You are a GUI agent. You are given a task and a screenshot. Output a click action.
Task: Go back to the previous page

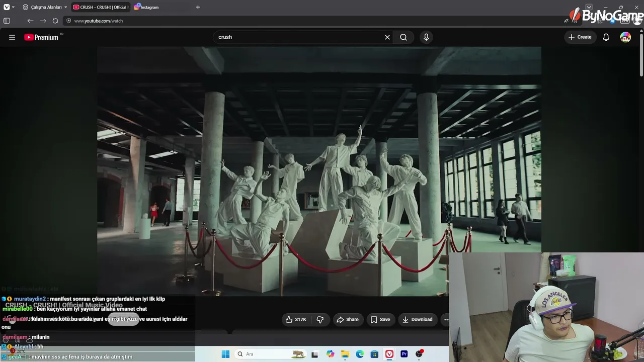tap(30, 21)
